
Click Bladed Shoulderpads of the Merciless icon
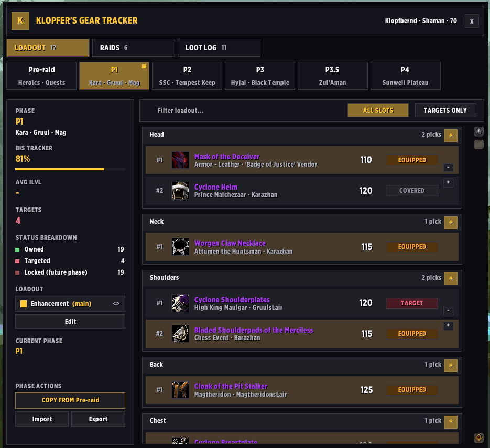coord(180,334)
